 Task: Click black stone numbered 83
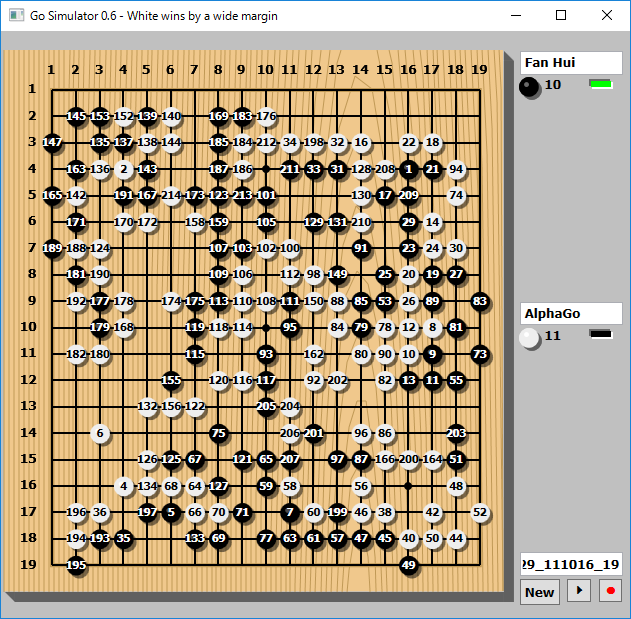point(480,301)
